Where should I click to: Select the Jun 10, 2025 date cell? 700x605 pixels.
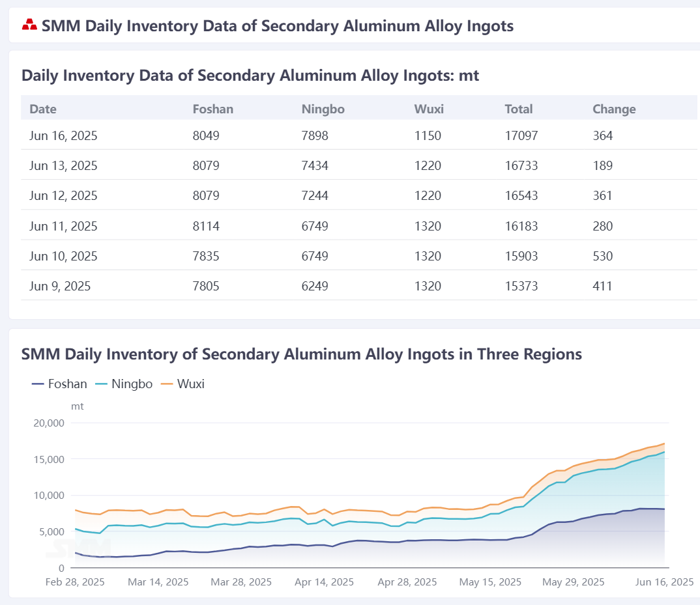pos(63,256)
